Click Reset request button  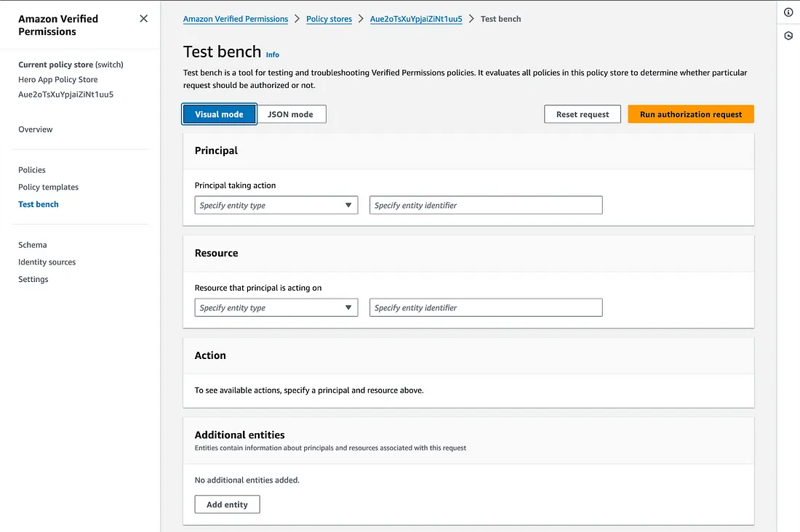click(x=582, y=114)
